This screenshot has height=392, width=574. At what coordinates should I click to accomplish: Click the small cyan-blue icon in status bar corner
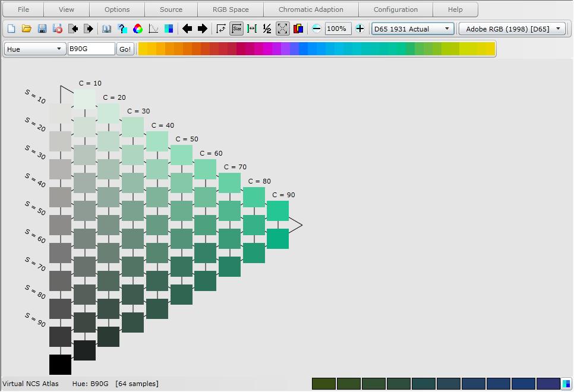click(x=567, y=384)
